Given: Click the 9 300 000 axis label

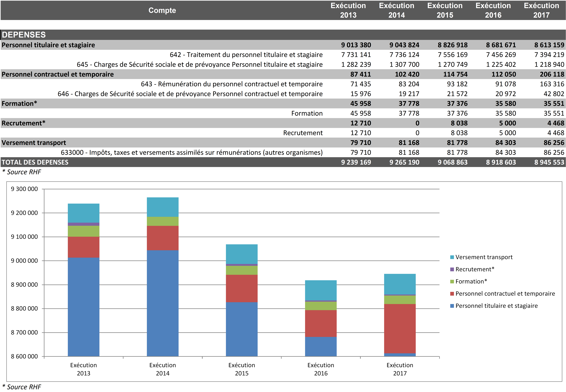Looking at the screenshot, I should tap(24, 189).
